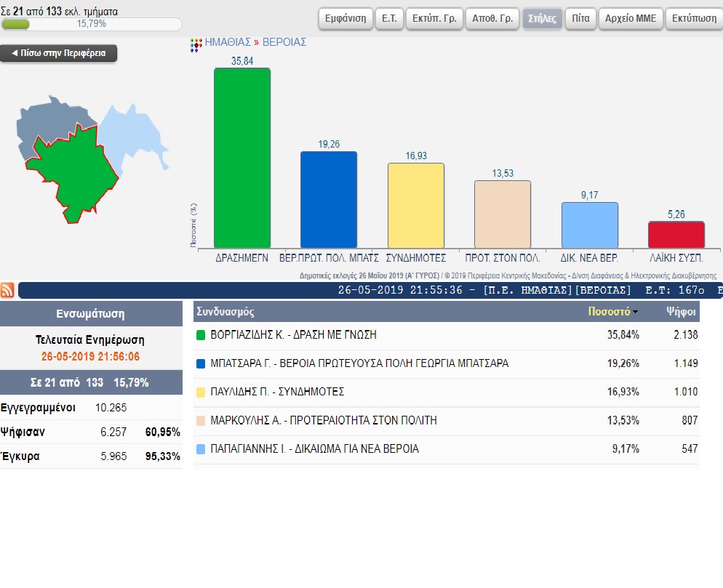Click the orange RSS feed icon
This screenshot has width=723, height=588.
click(7, 290)
